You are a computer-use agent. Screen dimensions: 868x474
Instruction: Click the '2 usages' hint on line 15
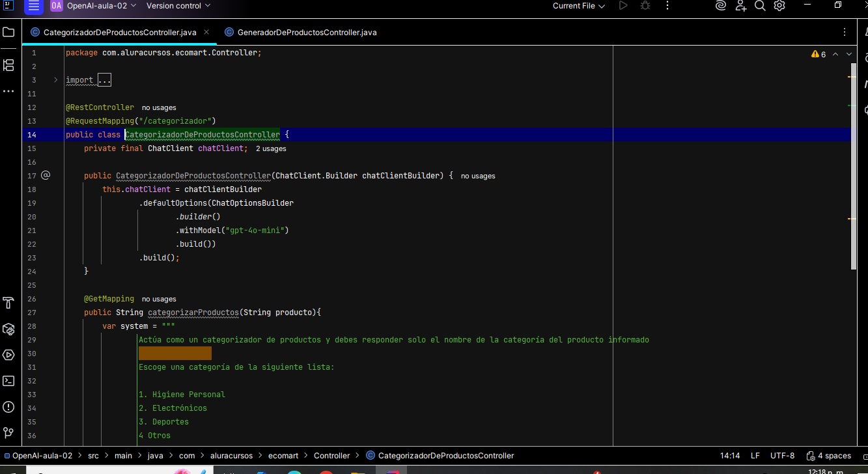[x=271, y=148]
